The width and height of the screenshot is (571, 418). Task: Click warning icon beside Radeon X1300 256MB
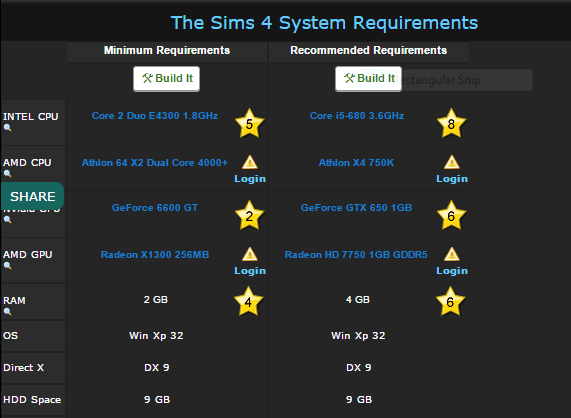(250, 254)
